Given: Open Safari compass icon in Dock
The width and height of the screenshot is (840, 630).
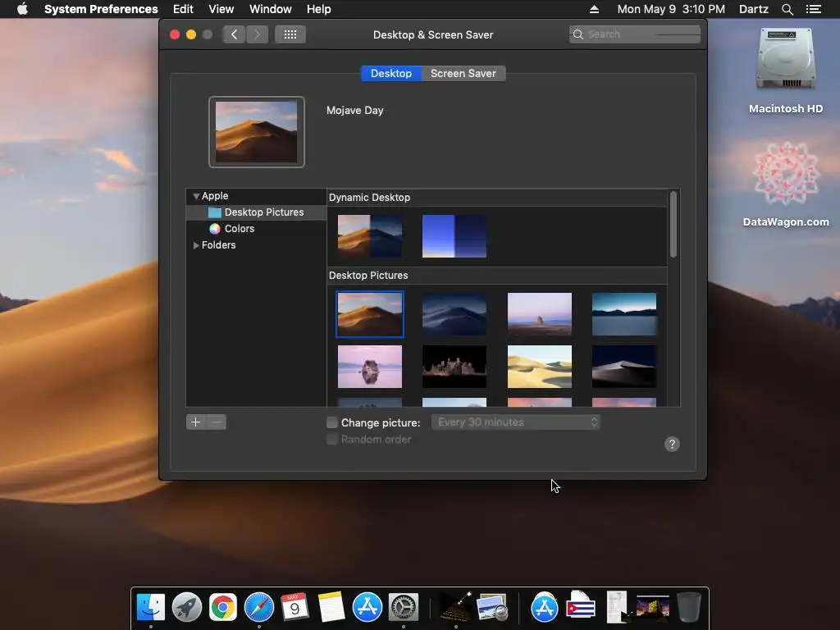Looking at the screenshot, I should click(258, 607).
